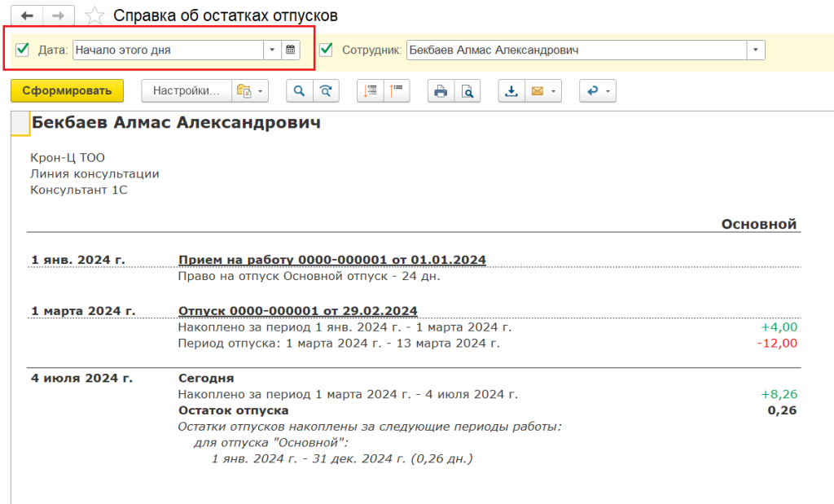Click the Сотрудник name input field
Screen dimensions: 834x504
tap(575, 50)
